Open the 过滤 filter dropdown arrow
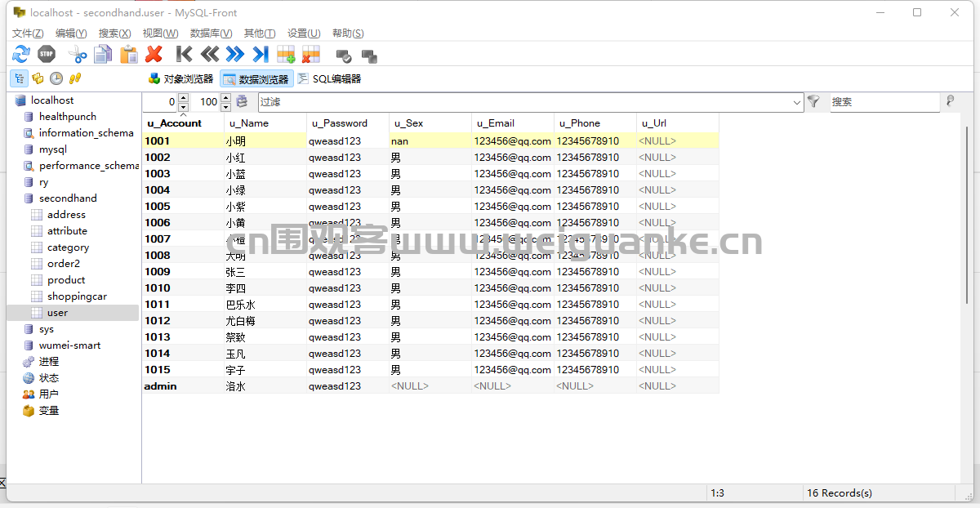This screenshot has height=508, width=980. (x=797, y=102)
